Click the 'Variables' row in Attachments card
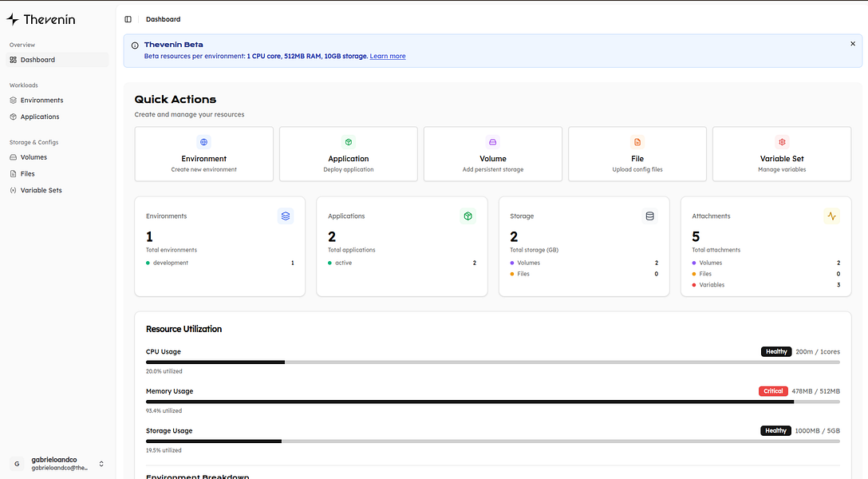868x479 pixels. click(766, 285)
